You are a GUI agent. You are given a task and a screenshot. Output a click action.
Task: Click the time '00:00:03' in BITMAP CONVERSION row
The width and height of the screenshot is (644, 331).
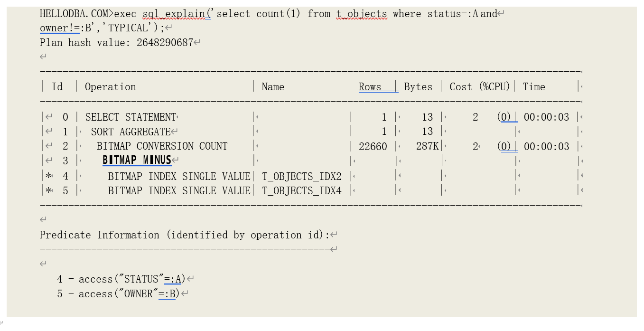pyautogui.click(x=546, y=146)
